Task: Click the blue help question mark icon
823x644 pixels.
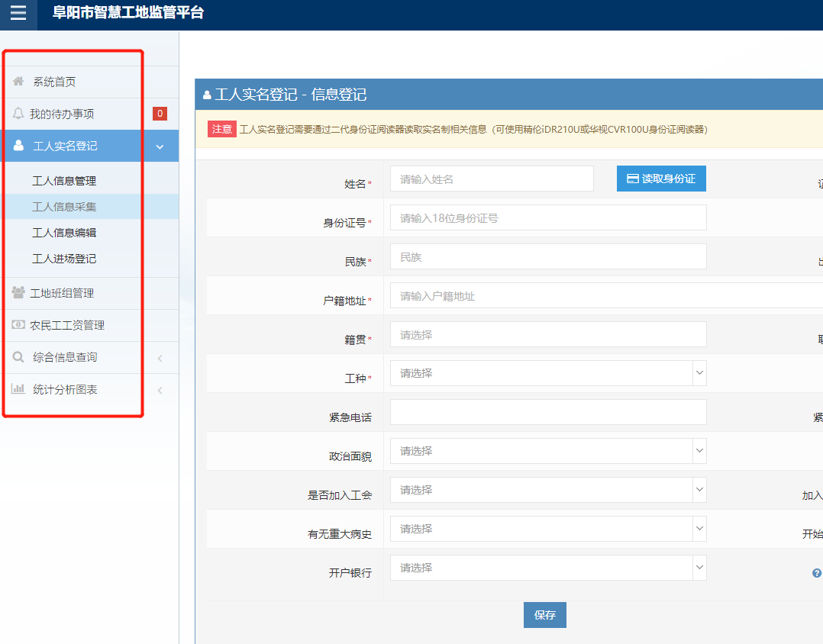Action: [x=816, y=573]
